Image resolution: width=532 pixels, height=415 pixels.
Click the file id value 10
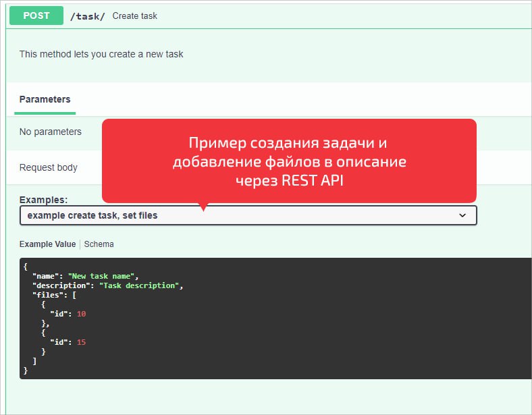(x=82, y=314)
